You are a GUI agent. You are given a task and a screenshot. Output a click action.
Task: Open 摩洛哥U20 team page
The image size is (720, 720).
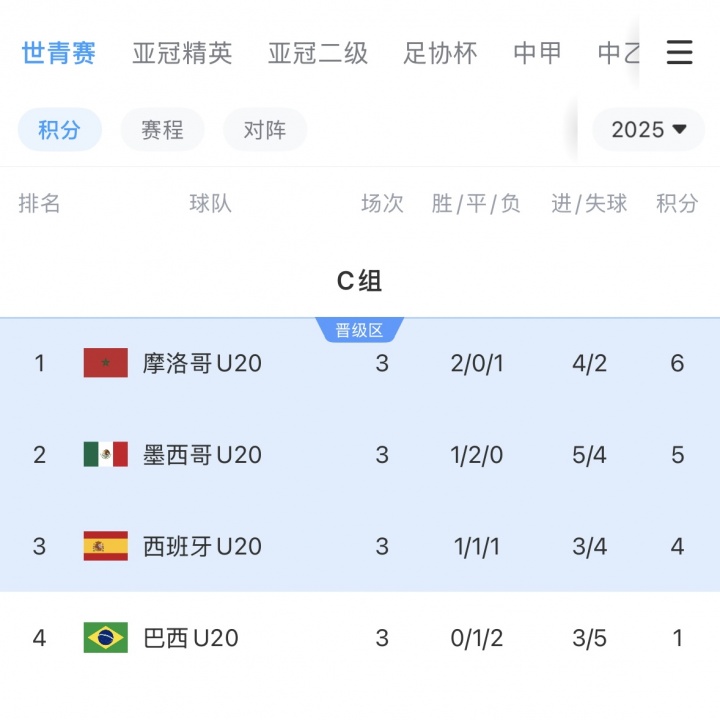click(202, 363)
